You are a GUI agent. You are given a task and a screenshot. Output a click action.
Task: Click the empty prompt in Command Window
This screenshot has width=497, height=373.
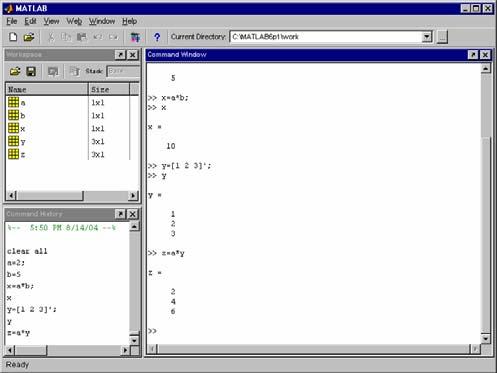coord(152,331)
